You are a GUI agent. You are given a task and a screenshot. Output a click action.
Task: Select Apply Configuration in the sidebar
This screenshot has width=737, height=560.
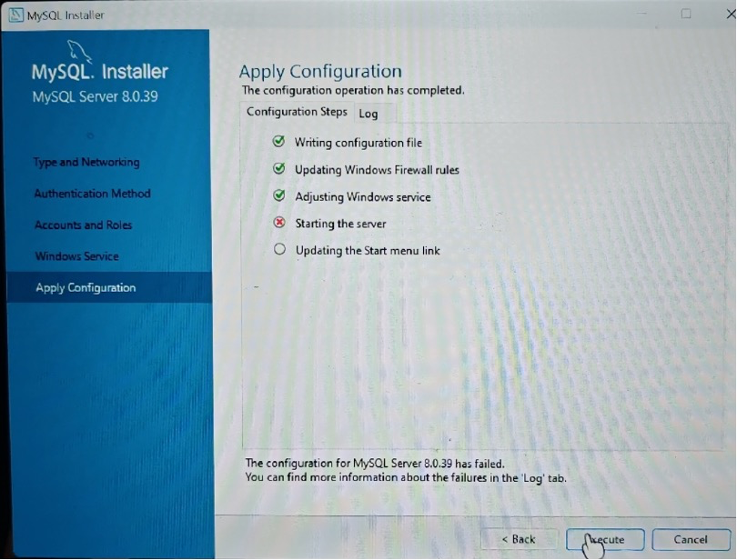[x=86, y=288]
